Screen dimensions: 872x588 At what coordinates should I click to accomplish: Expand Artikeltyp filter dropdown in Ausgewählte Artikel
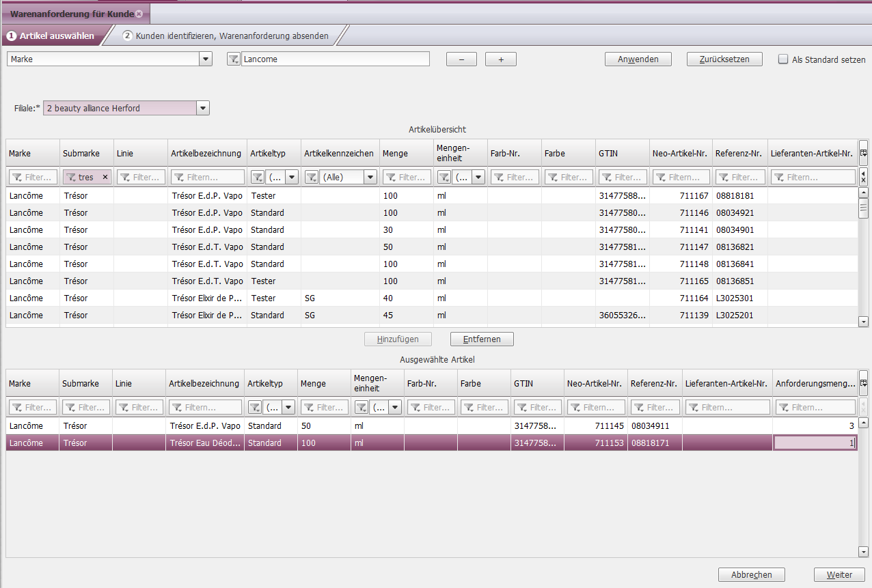pyautogui.click(x=289, y=408)
